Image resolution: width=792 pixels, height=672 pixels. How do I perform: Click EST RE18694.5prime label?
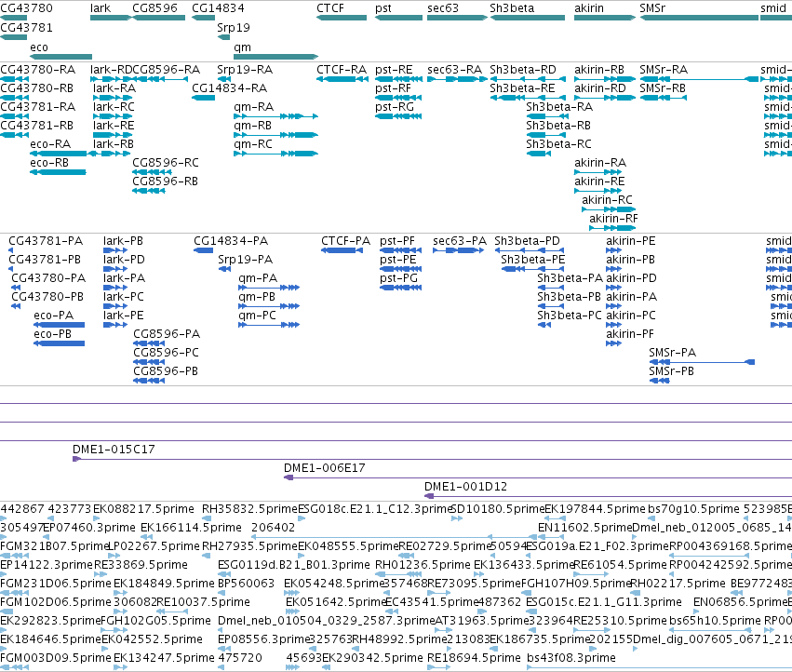(x=474, y=658)
